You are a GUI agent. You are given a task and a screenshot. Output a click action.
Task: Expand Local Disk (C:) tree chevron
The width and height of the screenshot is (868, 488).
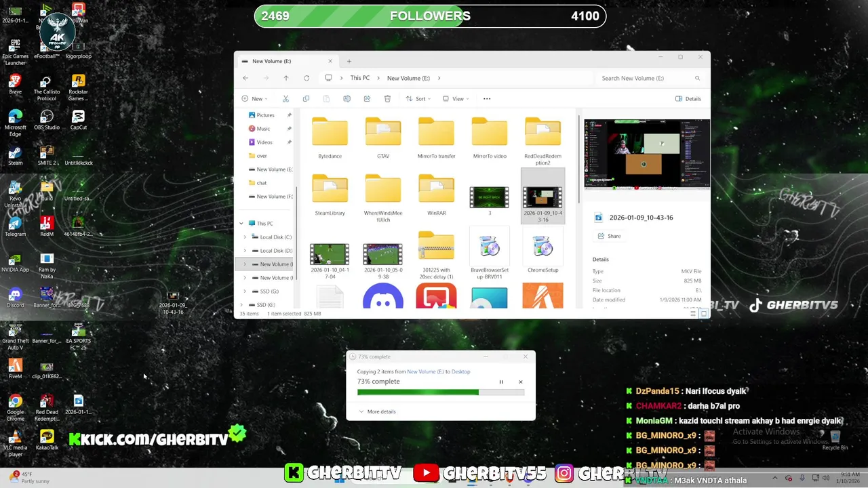tap(245, 237)
